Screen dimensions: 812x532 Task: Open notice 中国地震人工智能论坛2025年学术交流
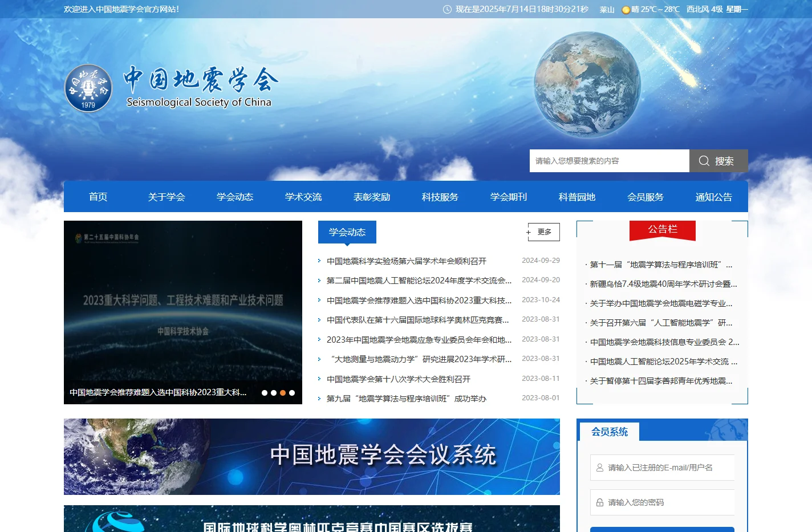[664, 362]
